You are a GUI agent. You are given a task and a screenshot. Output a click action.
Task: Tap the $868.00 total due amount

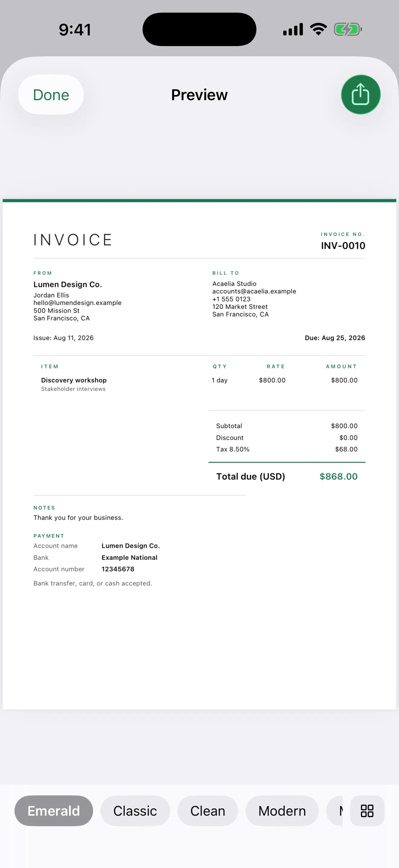[x=339, y=476]
